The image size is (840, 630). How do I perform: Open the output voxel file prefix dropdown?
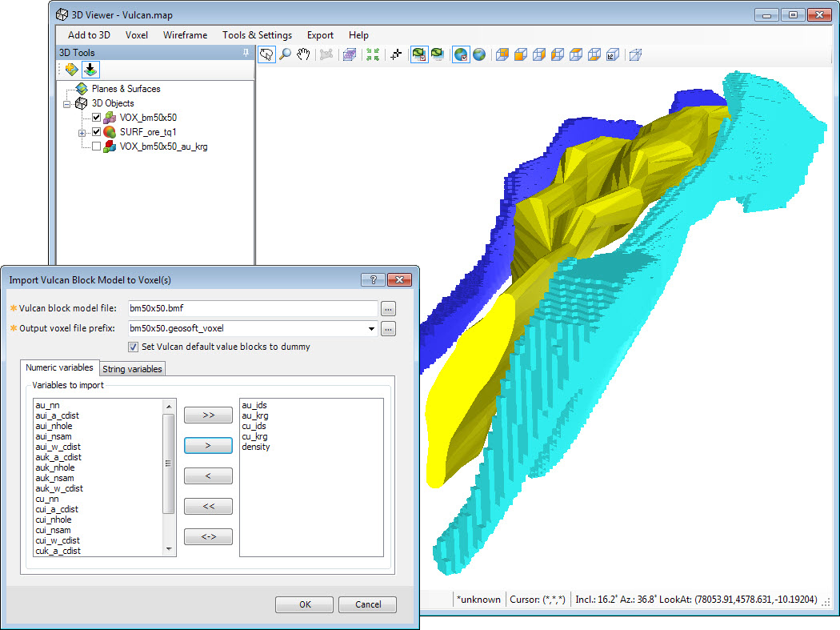point(371,328)
